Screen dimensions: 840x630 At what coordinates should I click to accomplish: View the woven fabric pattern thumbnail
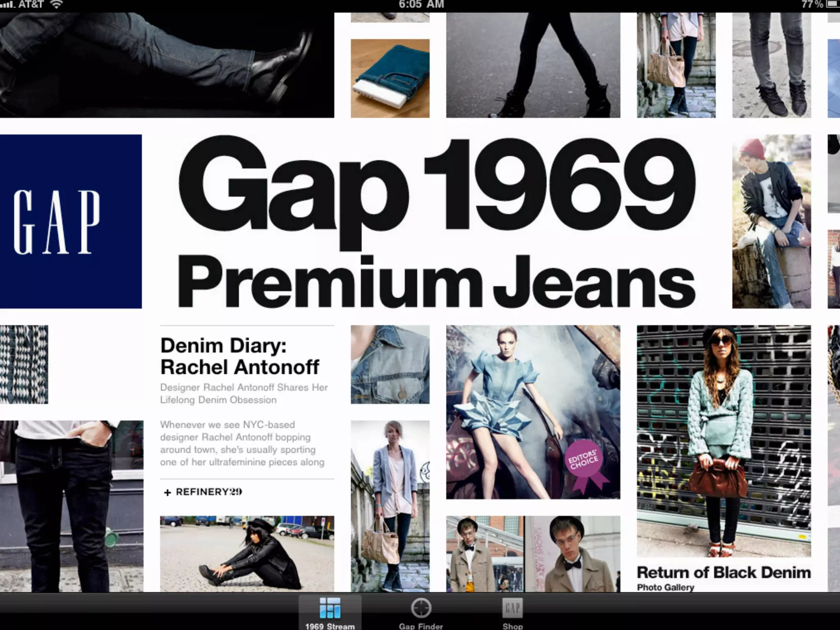[x=24, y=365]
